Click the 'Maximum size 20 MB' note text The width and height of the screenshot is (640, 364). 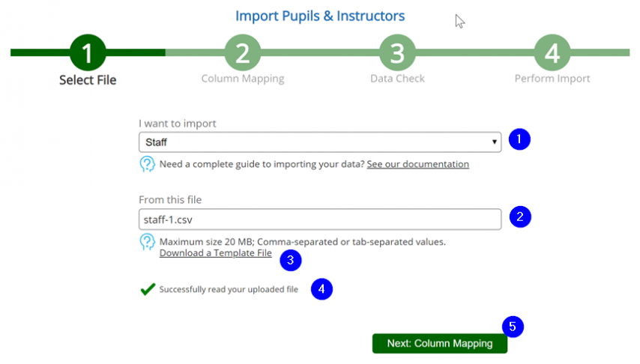click(x=303, y=242)
